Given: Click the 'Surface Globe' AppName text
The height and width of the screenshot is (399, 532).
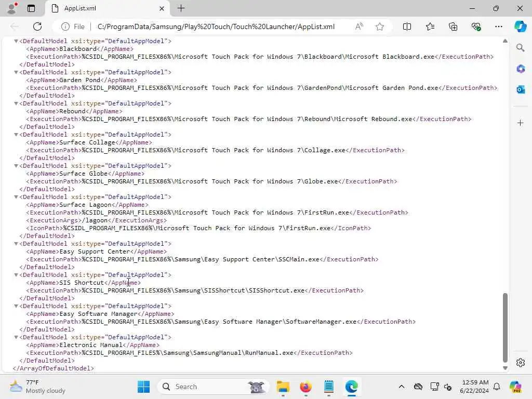Looking at the screenshot, I should coord(84,174).
